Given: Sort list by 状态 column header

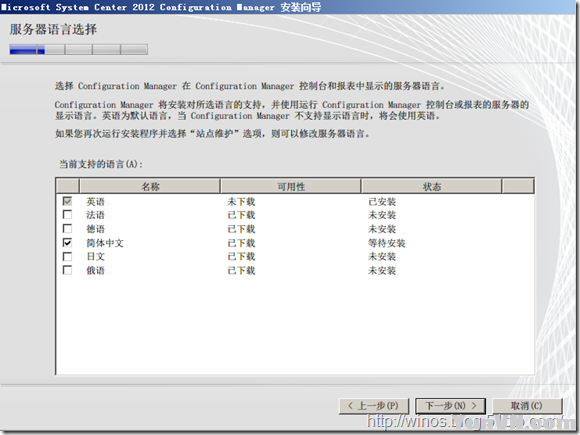Looking at the screenshot, I should point(432,186).
